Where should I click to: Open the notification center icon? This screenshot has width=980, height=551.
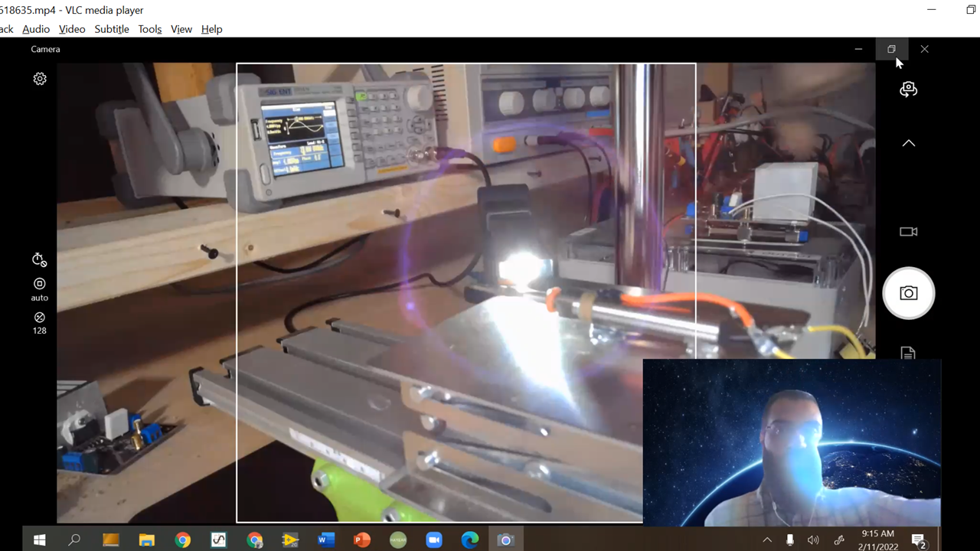[x=919, y=540]
